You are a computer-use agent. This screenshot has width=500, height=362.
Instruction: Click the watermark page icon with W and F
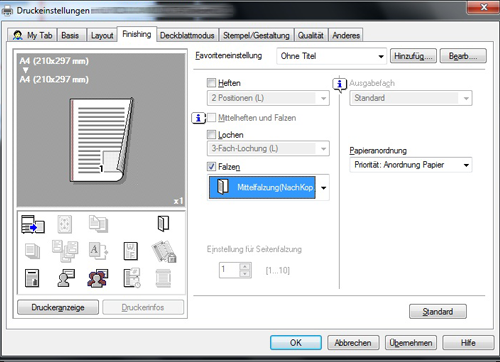point(130,251)
